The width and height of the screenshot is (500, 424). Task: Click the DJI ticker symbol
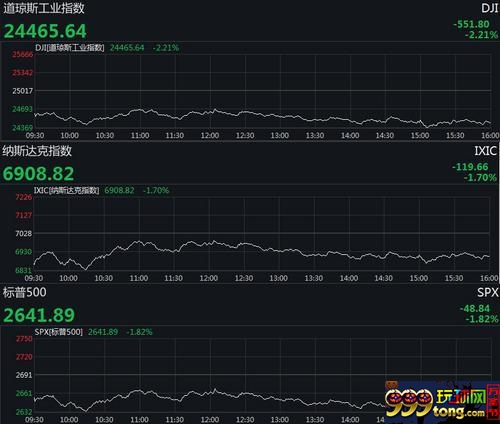pyautogui.click(x=489, y=8)
